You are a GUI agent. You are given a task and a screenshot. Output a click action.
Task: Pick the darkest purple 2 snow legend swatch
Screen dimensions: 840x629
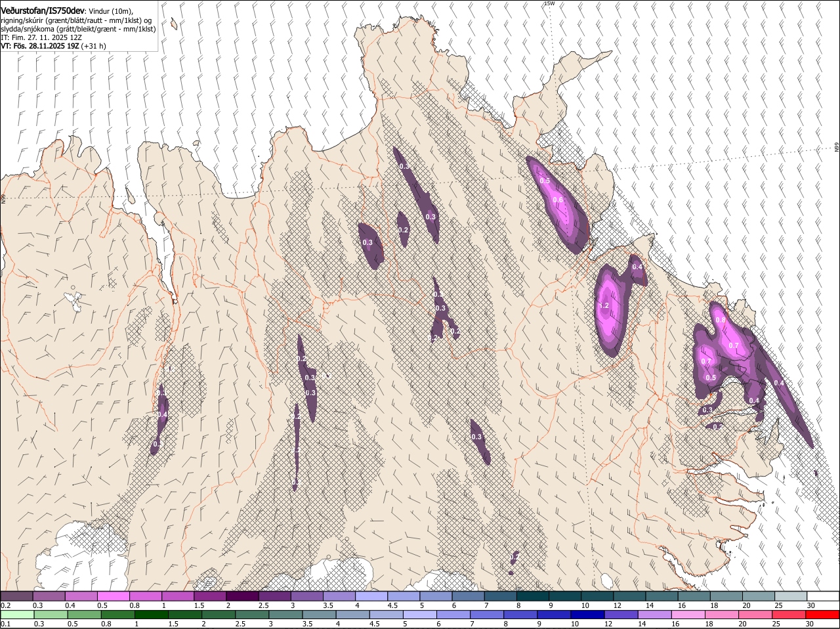click(x=242, y=596)
